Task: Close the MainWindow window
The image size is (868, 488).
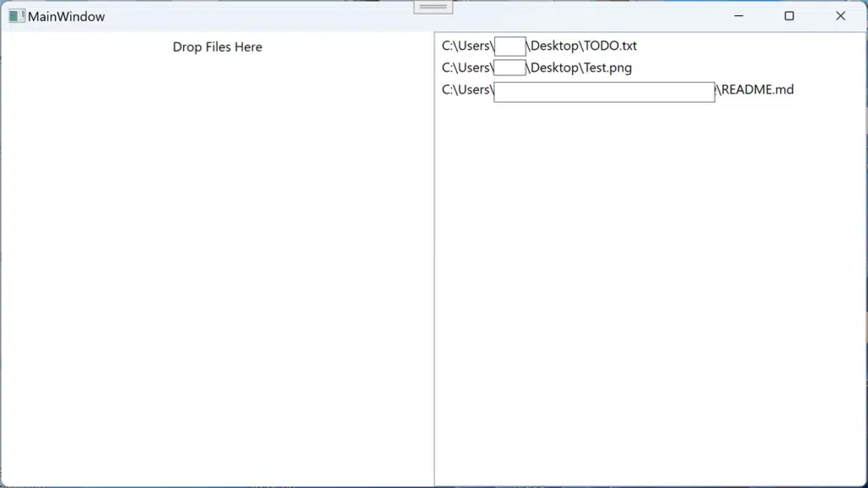Action: coord(840,16)
